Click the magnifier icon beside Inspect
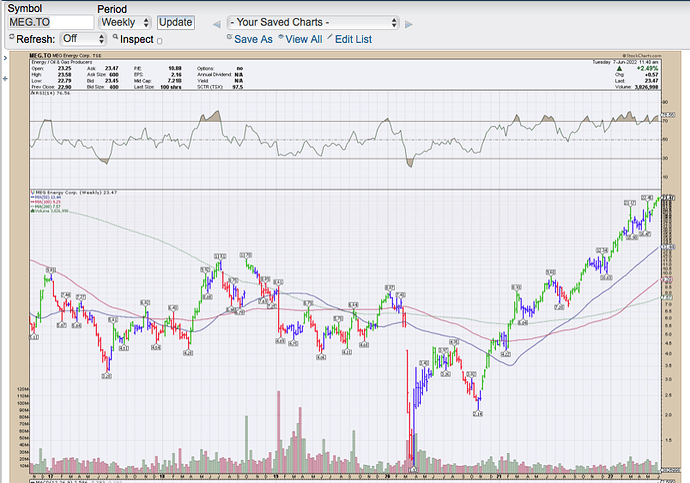 coord(115,37)
